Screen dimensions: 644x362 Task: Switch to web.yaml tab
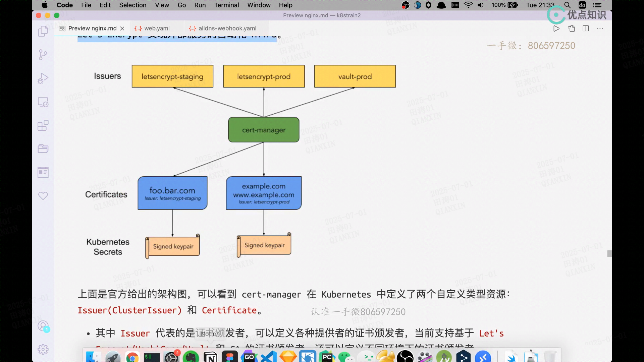point(157,28)
